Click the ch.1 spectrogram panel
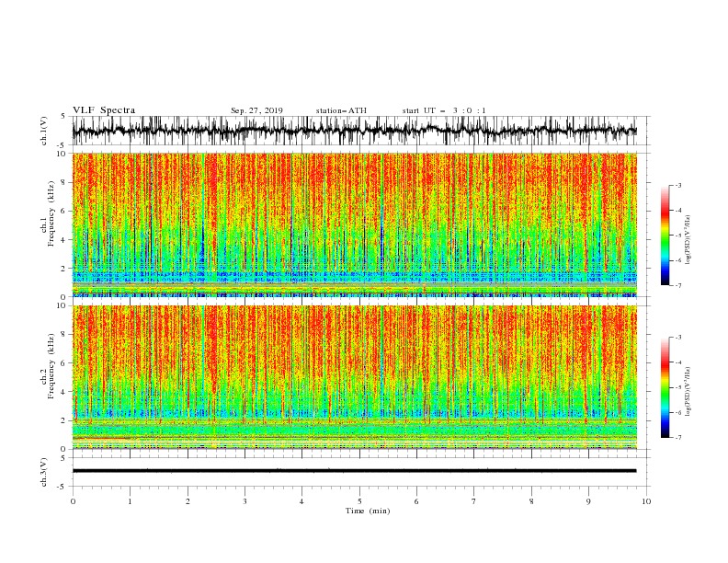This screenshot has height=563, width=728. point(355,224)
